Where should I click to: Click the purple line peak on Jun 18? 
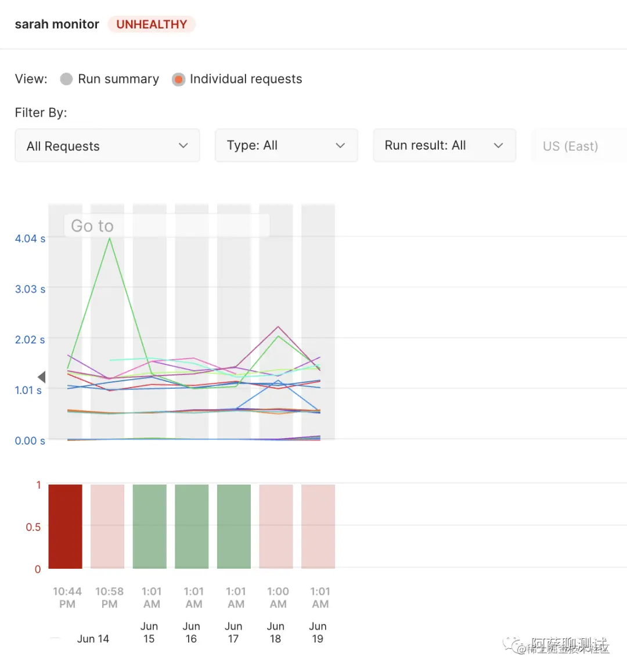click(x=278, y=327)
